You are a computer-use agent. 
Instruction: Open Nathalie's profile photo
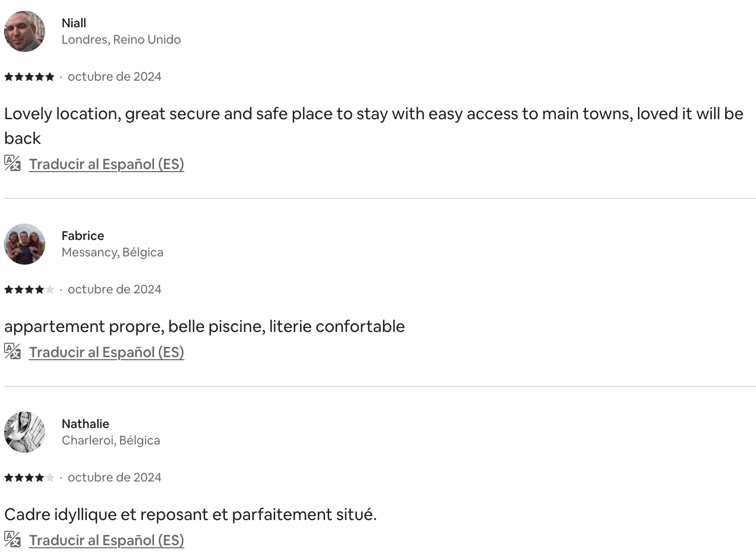[25, 432]
